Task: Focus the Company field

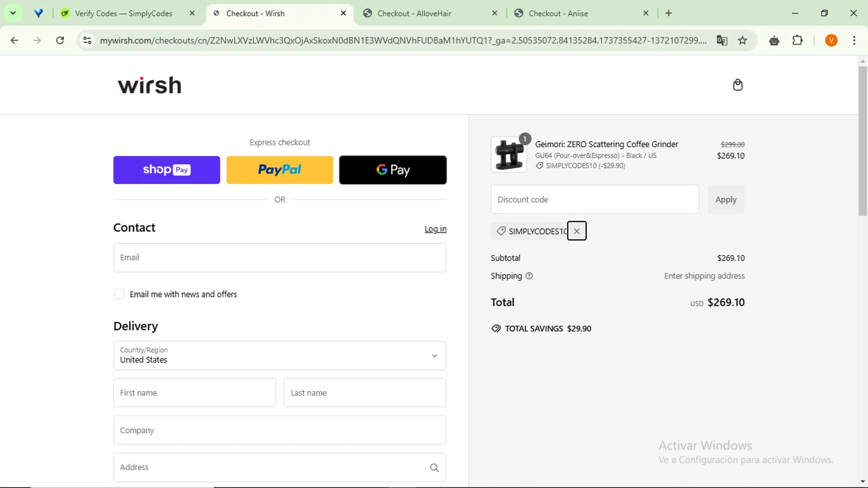Action: [279, 430]
